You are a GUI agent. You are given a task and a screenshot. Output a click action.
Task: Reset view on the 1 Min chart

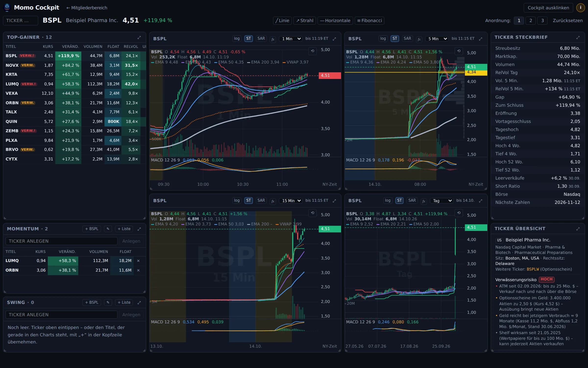(313, 51)
